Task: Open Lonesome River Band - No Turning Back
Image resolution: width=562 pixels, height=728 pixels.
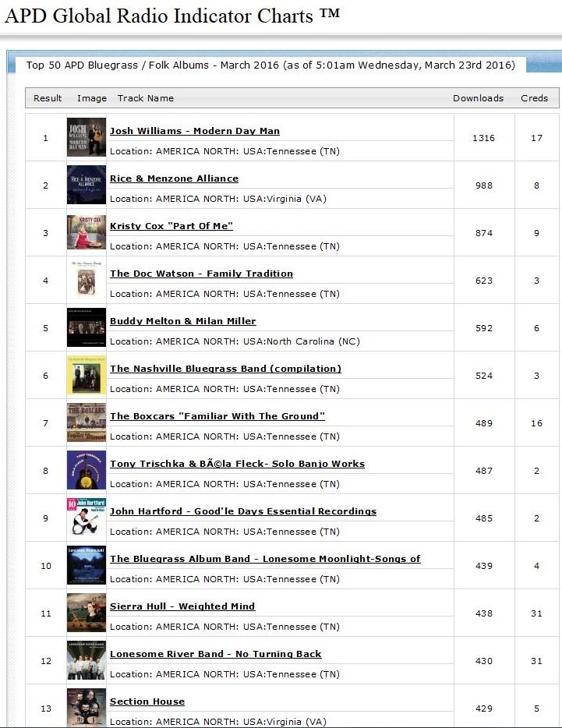Action: pyautogui.click(x=215, y=654)
